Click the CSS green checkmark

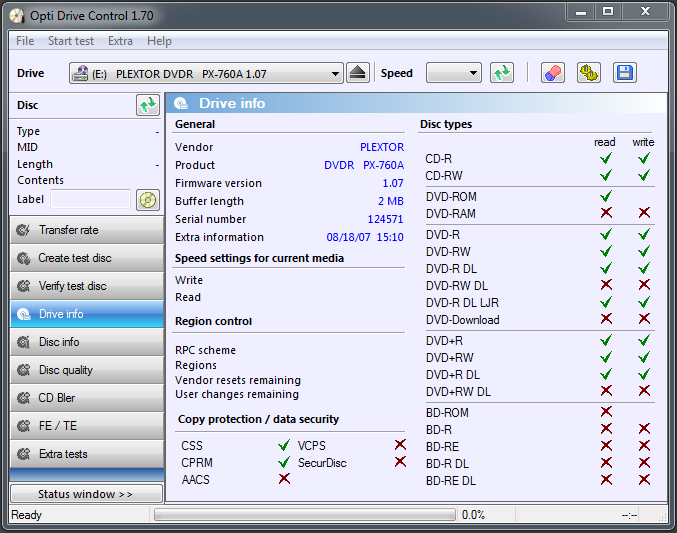[284, 445]
